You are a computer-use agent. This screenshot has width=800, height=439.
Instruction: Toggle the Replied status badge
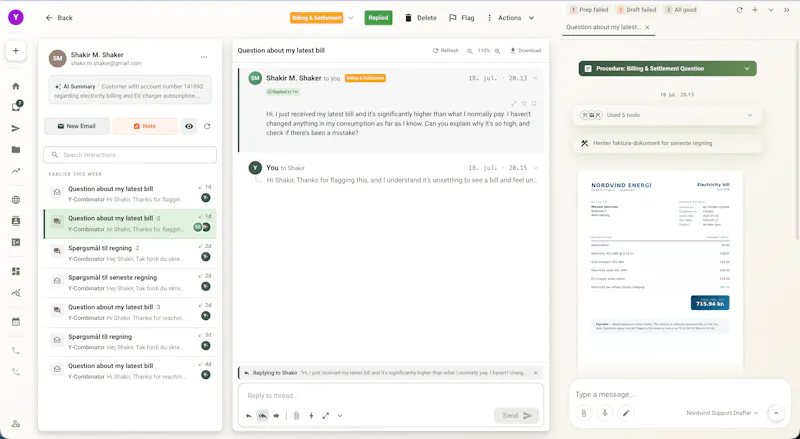pyautogui.click(x=378, y=18)
